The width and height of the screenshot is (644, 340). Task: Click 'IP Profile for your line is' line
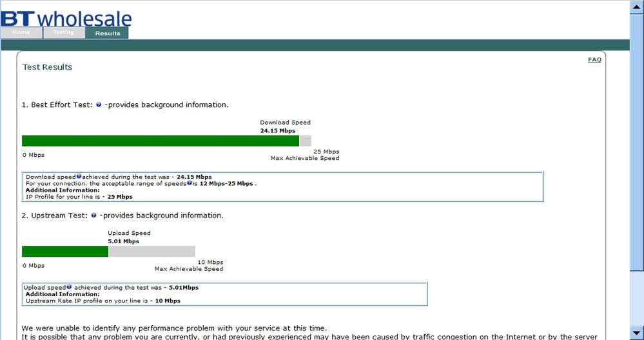click(x=79, y=197)
